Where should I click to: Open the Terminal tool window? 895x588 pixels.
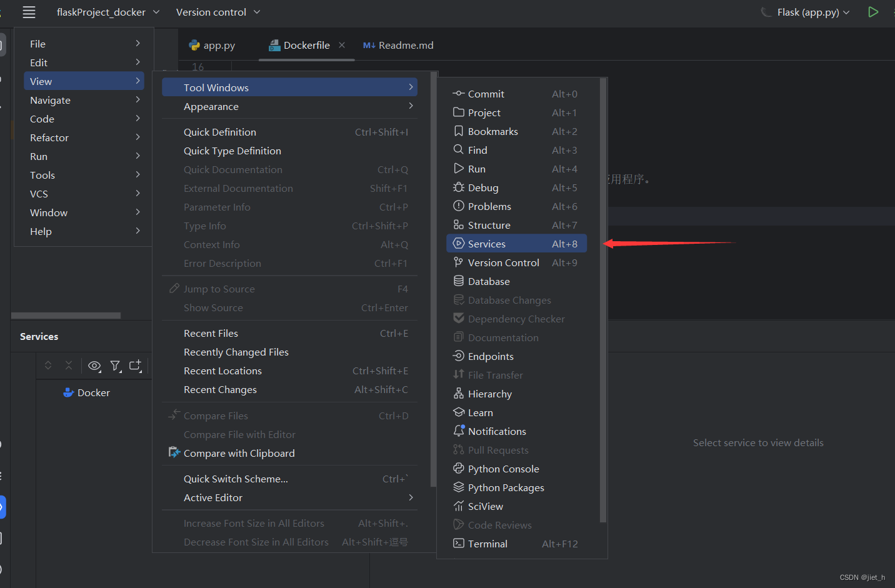tap(516, 544)
